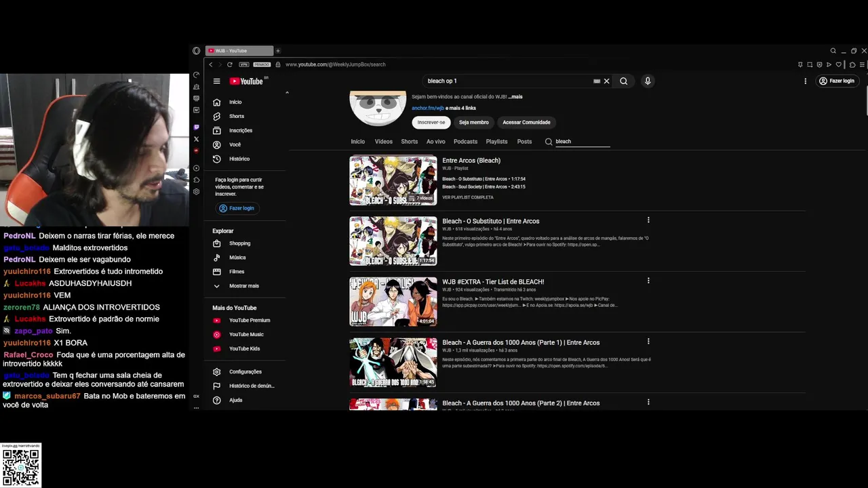Select the channel Início tab
The height and width of the screenshot is (488, 868).
[358, 142]
